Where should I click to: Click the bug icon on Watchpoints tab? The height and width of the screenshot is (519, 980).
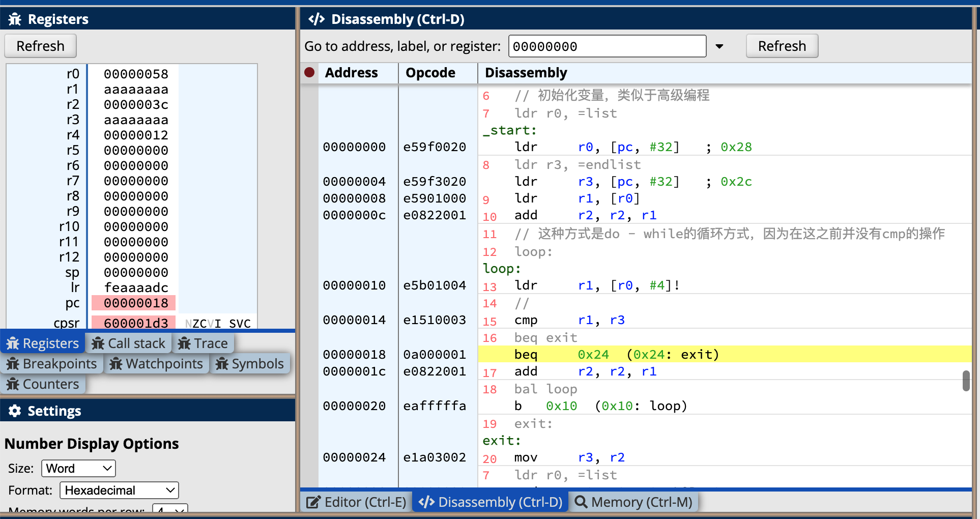point(116,364)
